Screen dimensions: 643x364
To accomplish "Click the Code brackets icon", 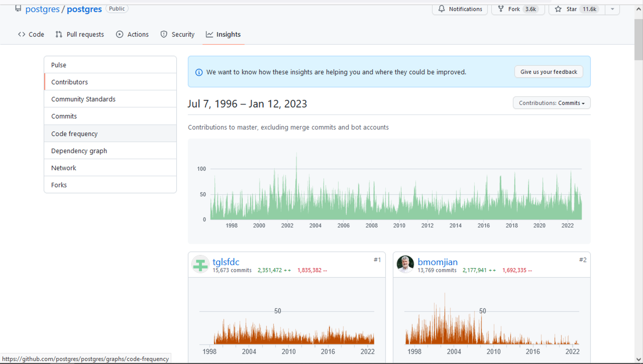I will point(22,34).
